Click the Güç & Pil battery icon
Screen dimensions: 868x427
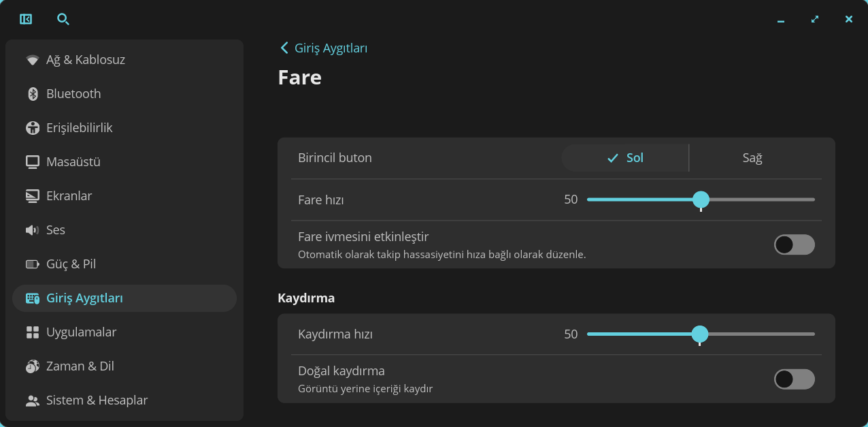pos(33,264)
